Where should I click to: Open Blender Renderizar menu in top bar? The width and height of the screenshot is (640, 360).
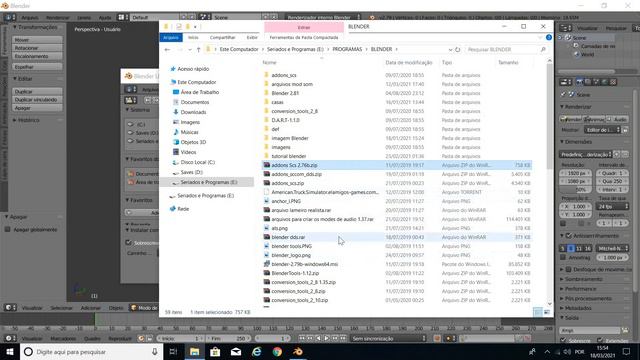(58, 18)
